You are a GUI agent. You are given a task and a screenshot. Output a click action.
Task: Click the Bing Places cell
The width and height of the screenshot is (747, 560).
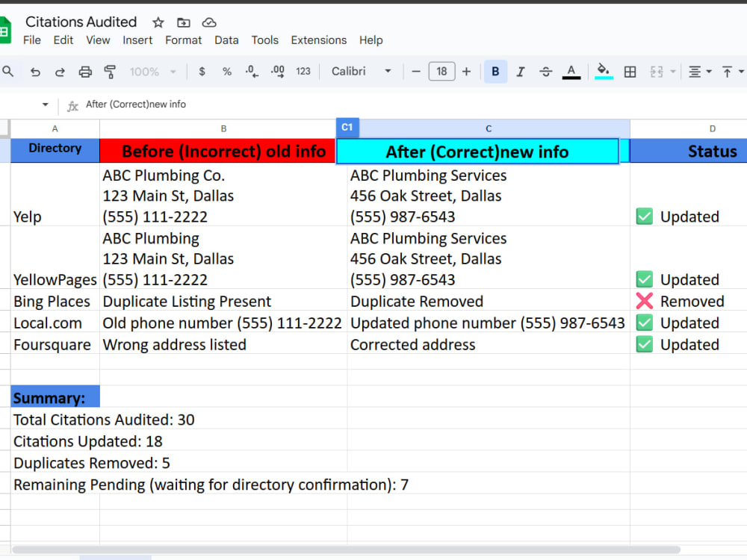(55, 301)
